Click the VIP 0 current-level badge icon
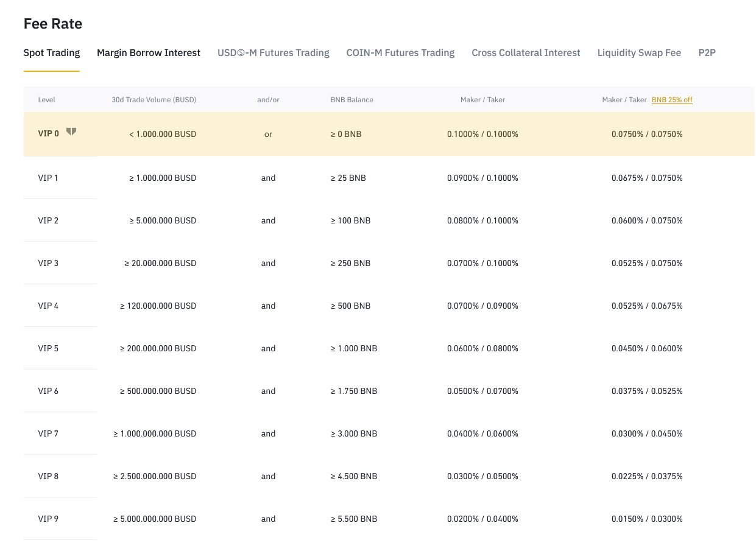756x554 pixels. click(x=71, y=131)
